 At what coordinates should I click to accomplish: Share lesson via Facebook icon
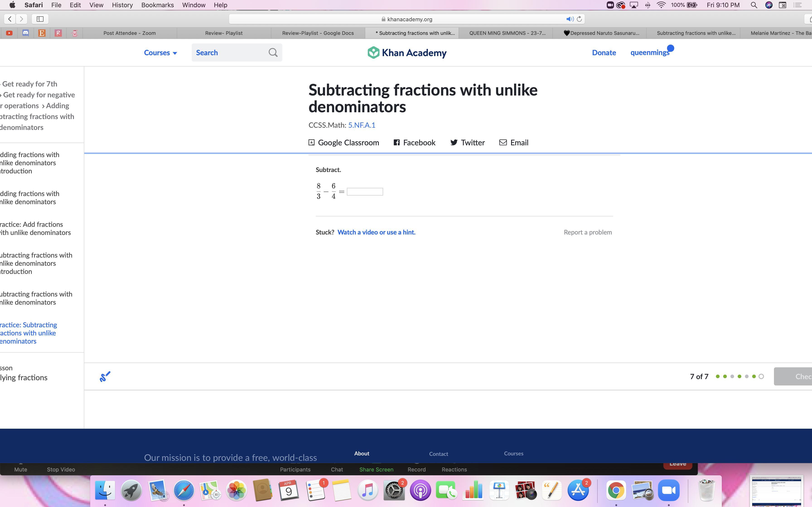[x=397, y=143]
